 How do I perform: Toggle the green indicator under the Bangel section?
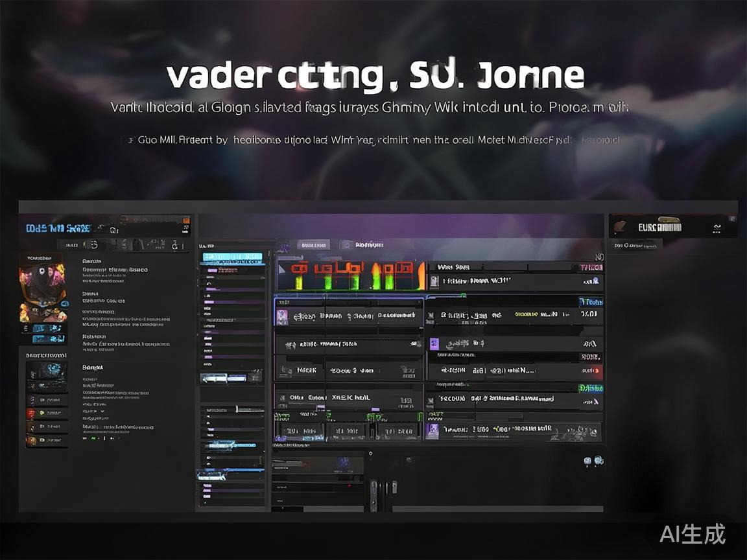94,437
